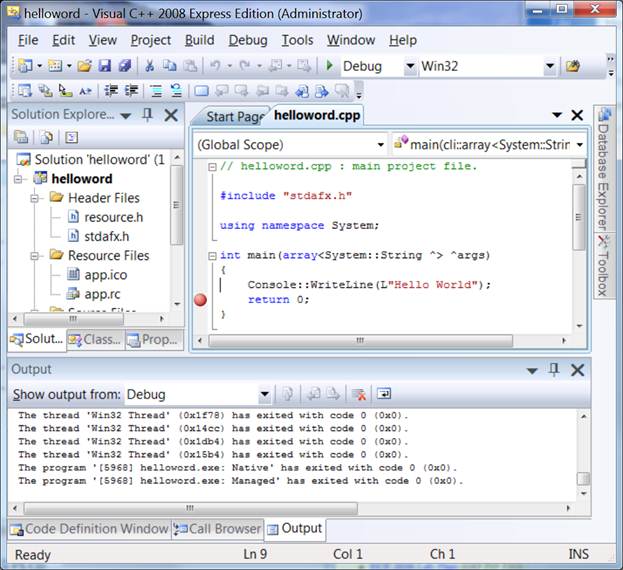The width and height of the screenshot is (623, 570).
Task: Click the Copy toolbar icon
Action: pos(170,66)
